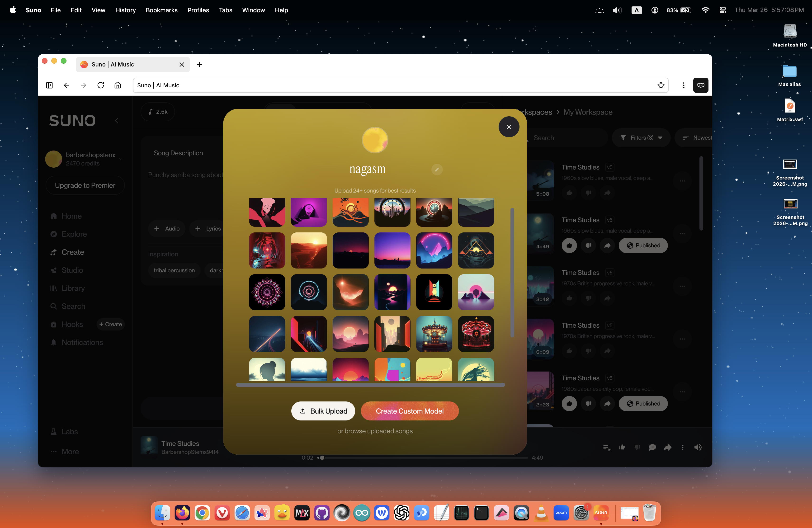Mute with the player volume speaker icon
812x528 pixels.
698,447
